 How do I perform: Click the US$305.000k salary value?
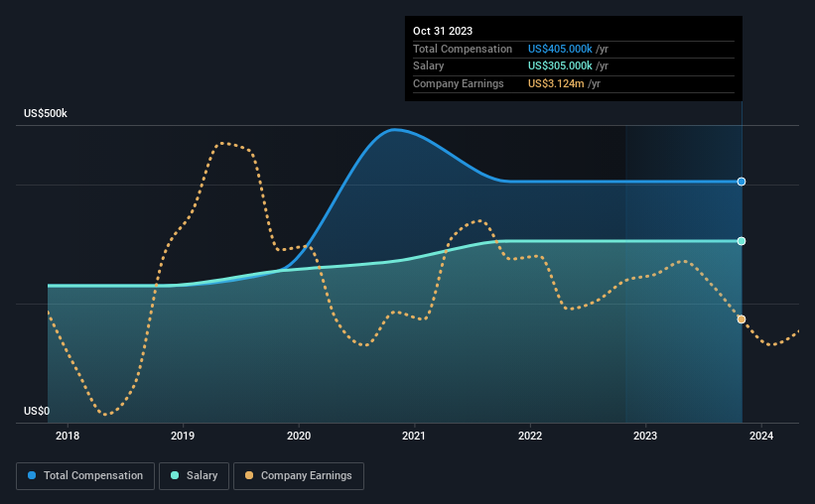(560, 66)
